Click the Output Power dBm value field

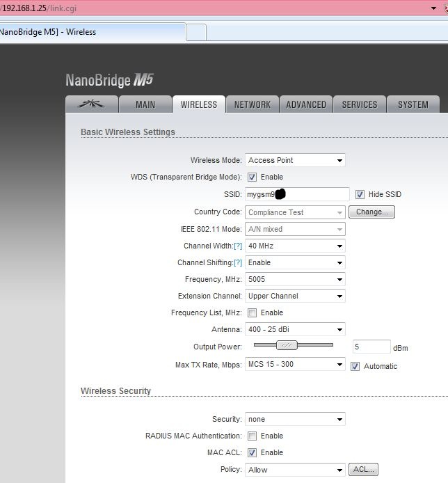371,347
